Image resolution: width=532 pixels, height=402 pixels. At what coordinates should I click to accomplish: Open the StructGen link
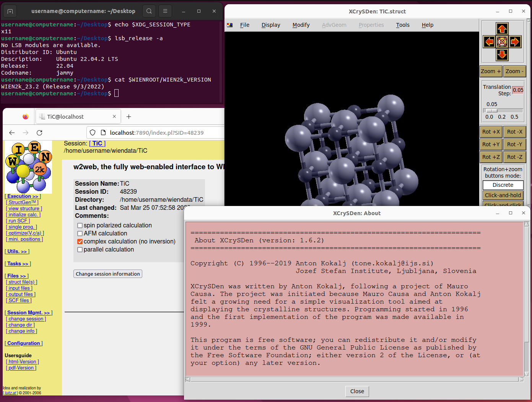click(22, 202)
